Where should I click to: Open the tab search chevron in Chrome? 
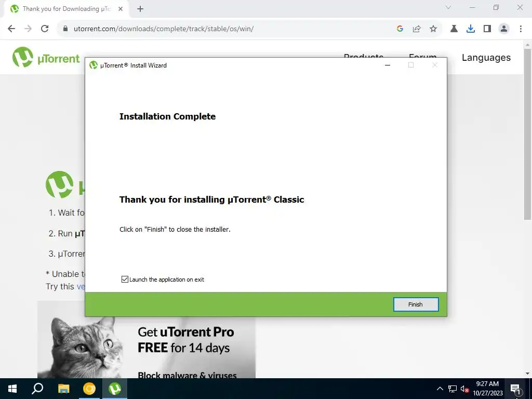point(448,7)
